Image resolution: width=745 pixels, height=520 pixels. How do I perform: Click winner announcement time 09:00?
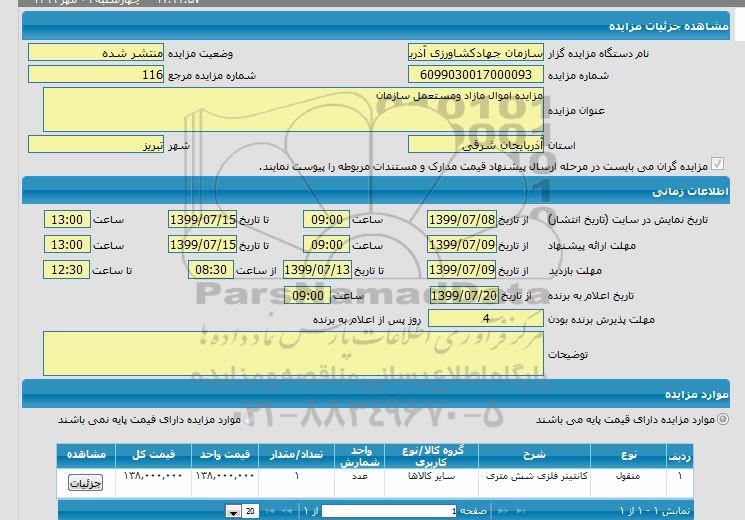pyautogui.click(x=307, y=296)
